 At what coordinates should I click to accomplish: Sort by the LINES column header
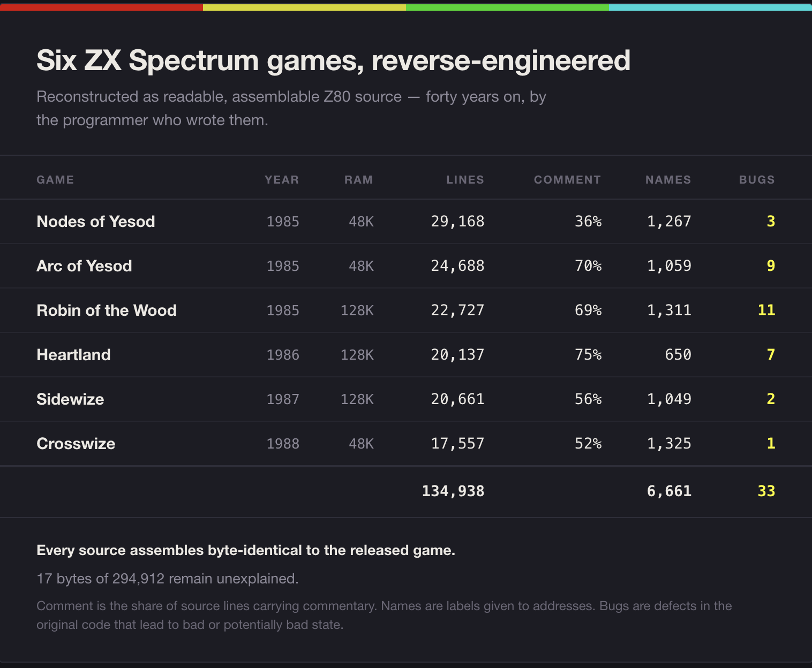(465, 180)
